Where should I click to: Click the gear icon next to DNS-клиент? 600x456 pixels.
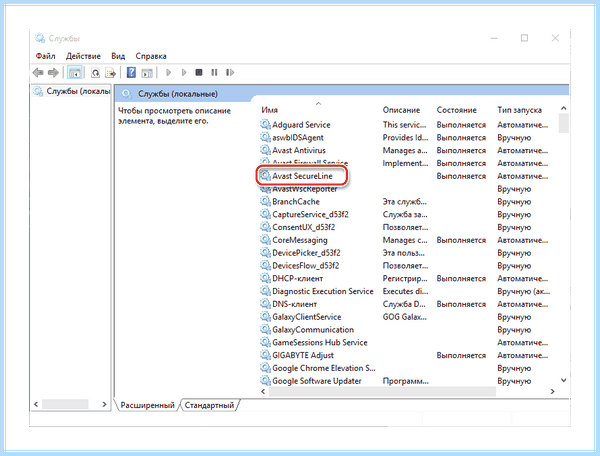click(x=265, y=304)
